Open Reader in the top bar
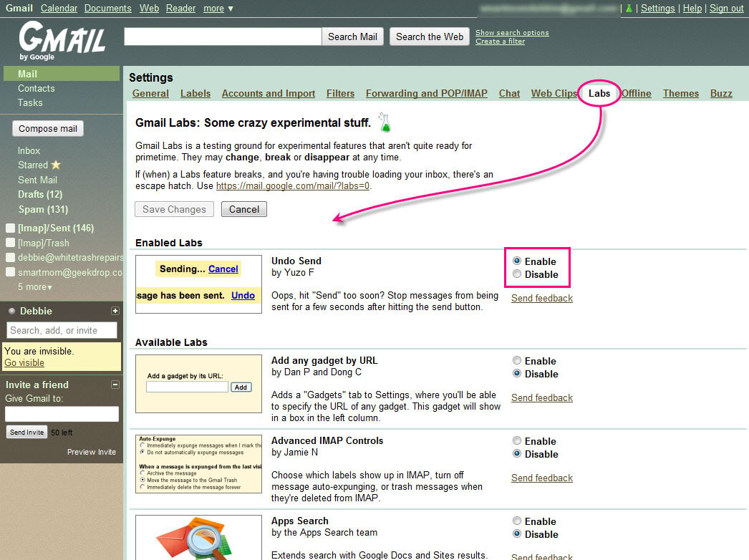Screen dimensions: 749x560 point(180,8)
